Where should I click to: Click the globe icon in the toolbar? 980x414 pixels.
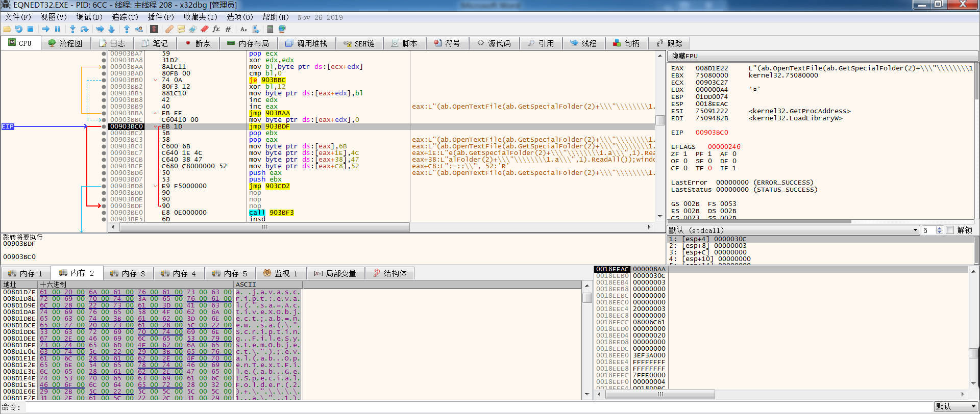pyautogui.click(x=282, y=29)
